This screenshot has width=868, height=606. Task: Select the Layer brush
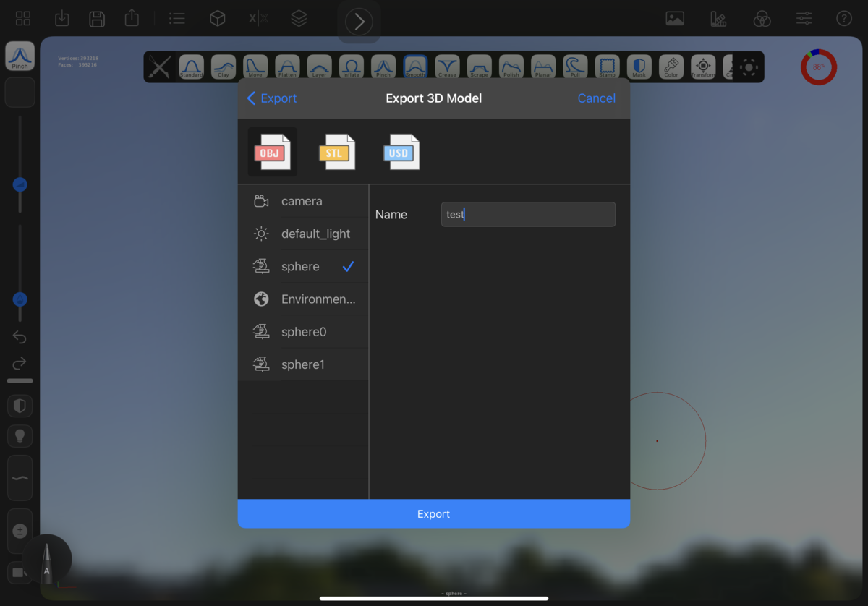(x=319, y=67)
